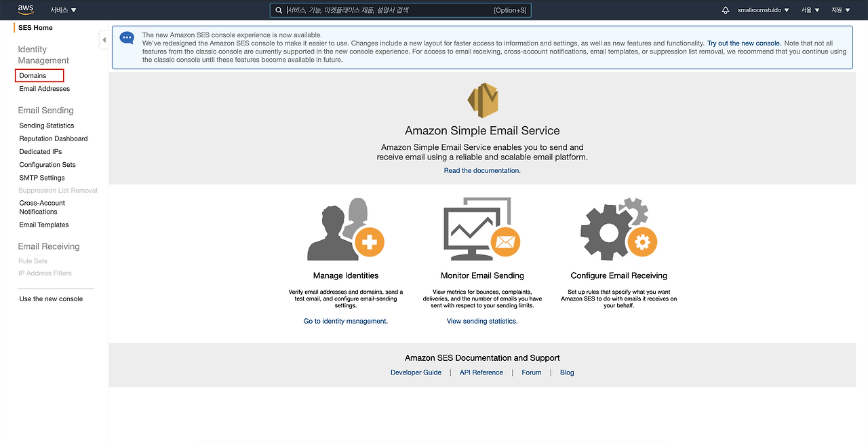Open Sending Statistics in sidebar
Image resolution: width=868 pixels, height=443 pixels.
47,126
